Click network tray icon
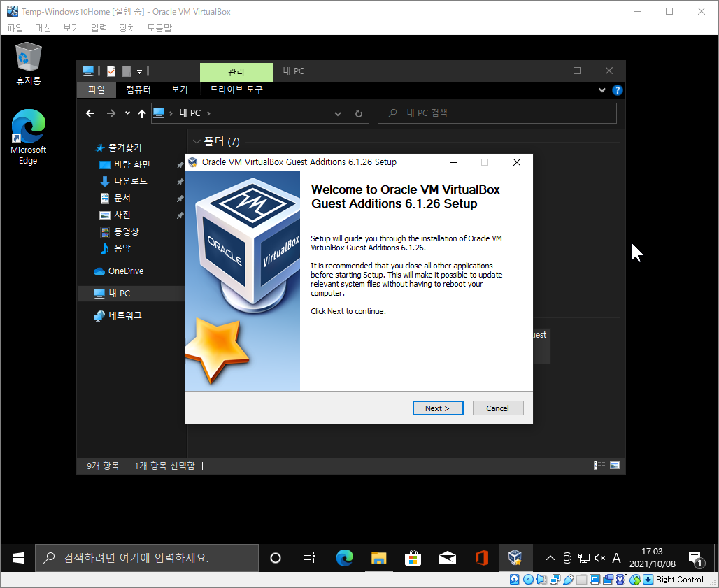719x588 pixels. [x=583, y=558]
